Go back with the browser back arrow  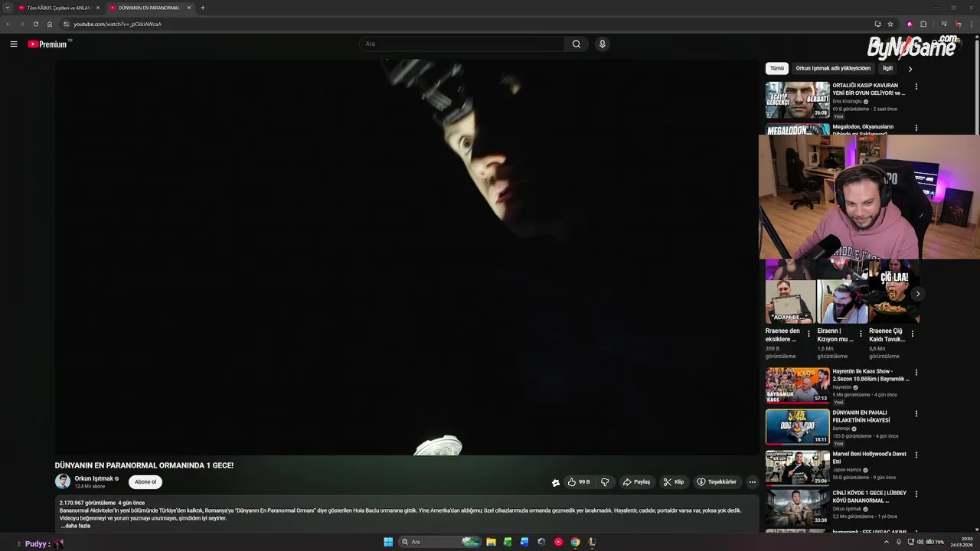click(8, 24)
